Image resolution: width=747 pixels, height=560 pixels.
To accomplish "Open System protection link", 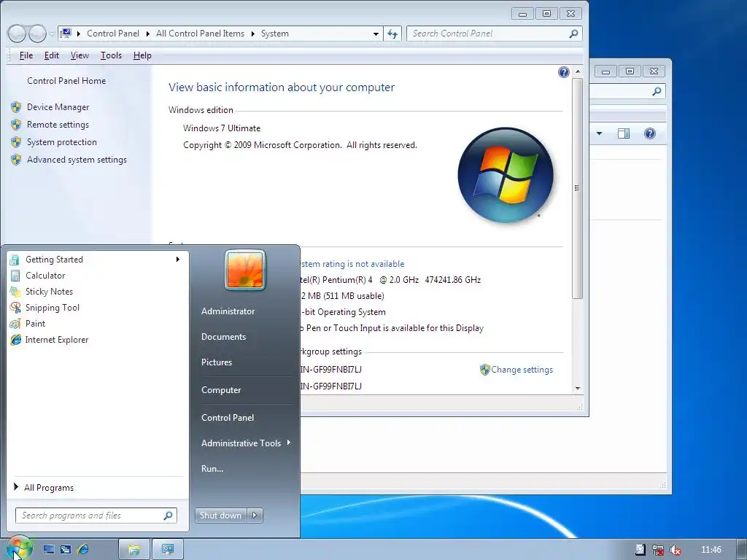I will click(61, 142).
